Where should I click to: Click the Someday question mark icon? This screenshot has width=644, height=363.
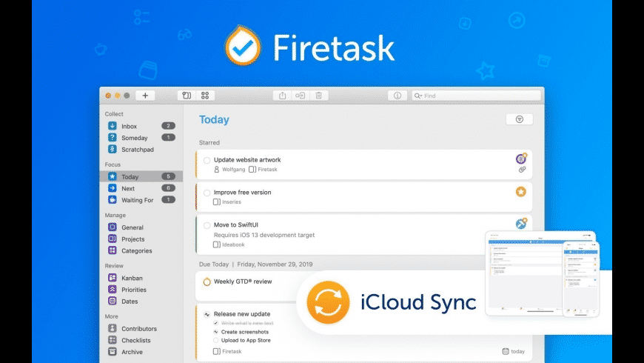[112, 137]
